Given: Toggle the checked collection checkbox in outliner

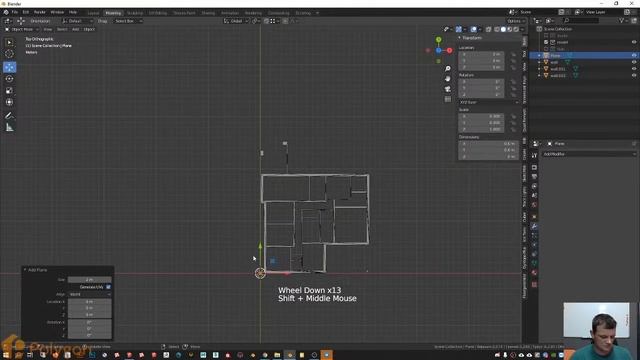Looking at the screenshot, I should [546, 42].
